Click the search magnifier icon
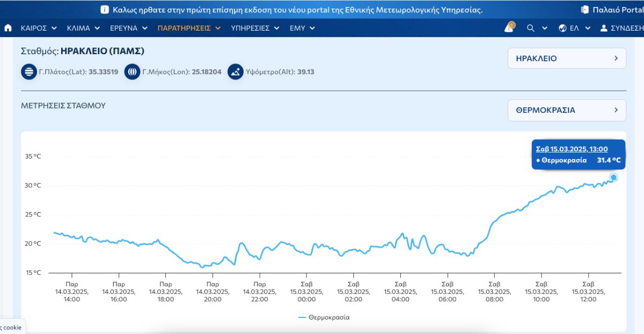The image size is (644, 334). click(531, 28)
